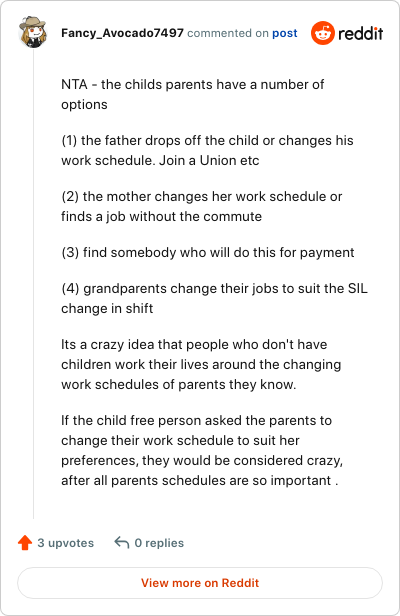Click the "View more on Reddit" button
The width and height of the screenshot is (400, 616).
click(200, 583)
